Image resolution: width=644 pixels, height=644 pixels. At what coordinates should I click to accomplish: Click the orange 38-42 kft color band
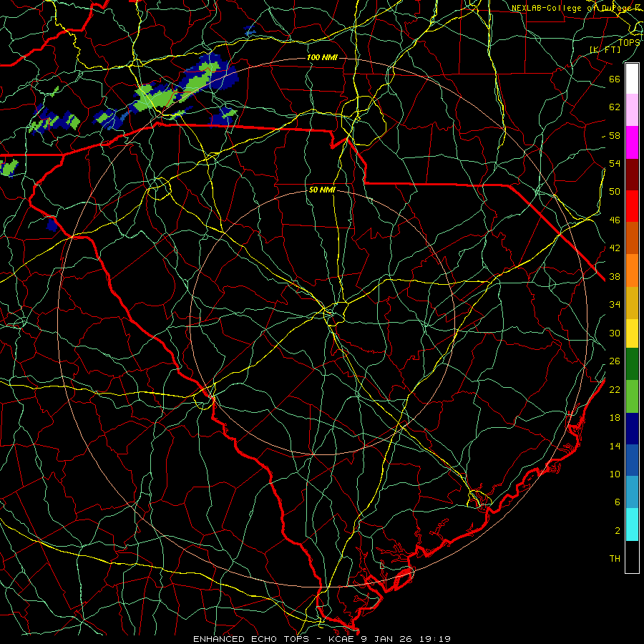coord(632,270)
